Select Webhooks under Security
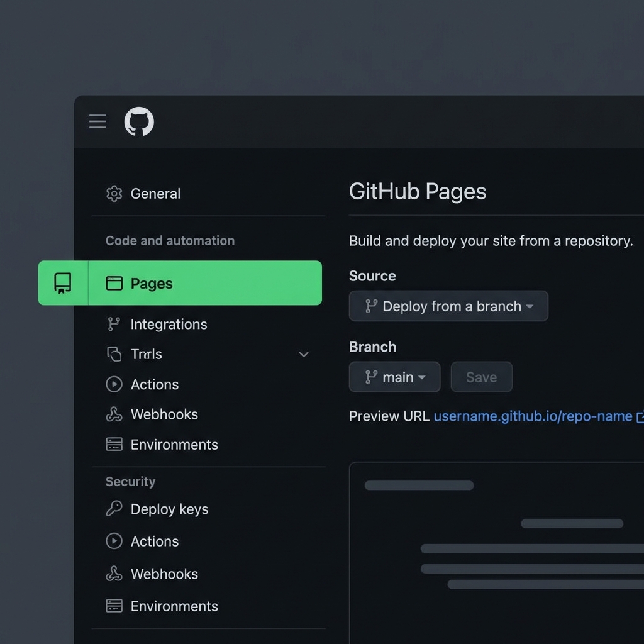Viewport: 644px width, 644px height. tap(164, 574)
